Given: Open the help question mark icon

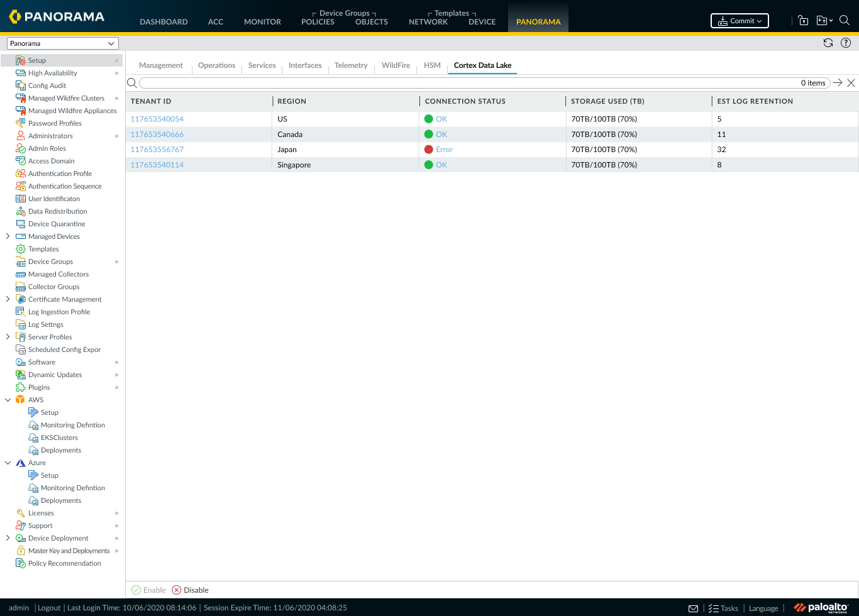Looking at the screenshot, I should 846,43.
